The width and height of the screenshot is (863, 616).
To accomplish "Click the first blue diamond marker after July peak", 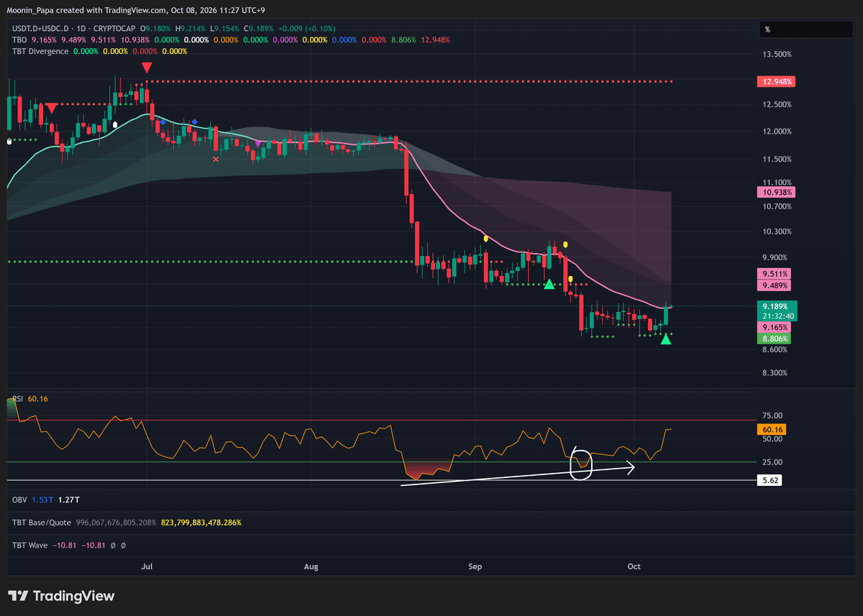I will pos(163,122).
